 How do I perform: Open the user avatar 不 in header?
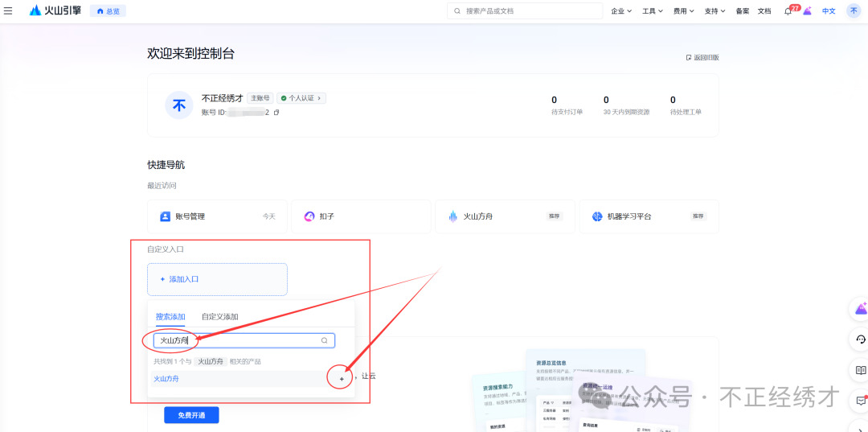tap(854, 11)
